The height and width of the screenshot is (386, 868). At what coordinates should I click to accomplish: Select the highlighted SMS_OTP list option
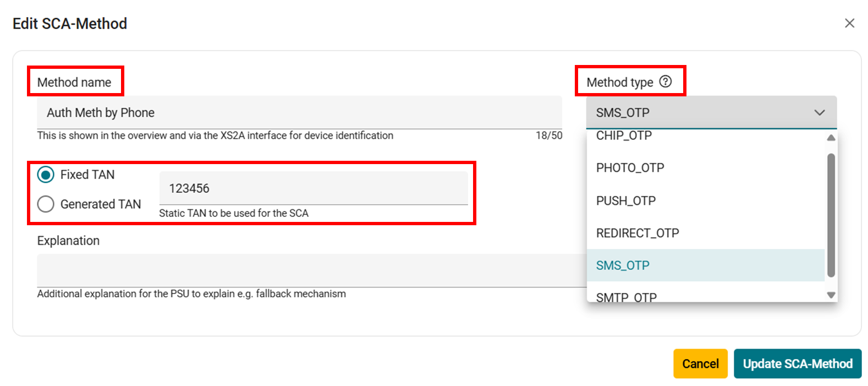point(623,265)
